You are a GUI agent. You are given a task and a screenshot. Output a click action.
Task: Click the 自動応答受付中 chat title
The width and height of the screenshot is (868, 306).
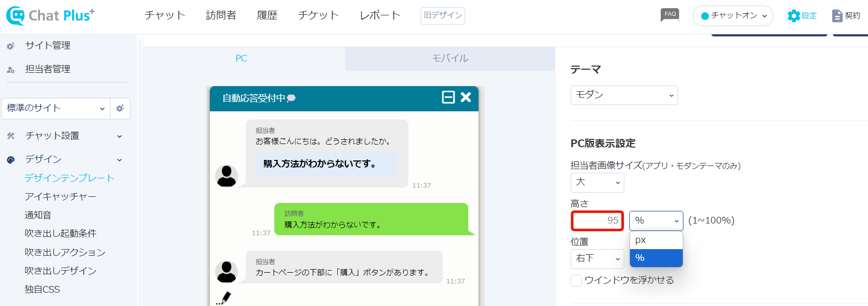pyautogui.click(x=254, y=98)
